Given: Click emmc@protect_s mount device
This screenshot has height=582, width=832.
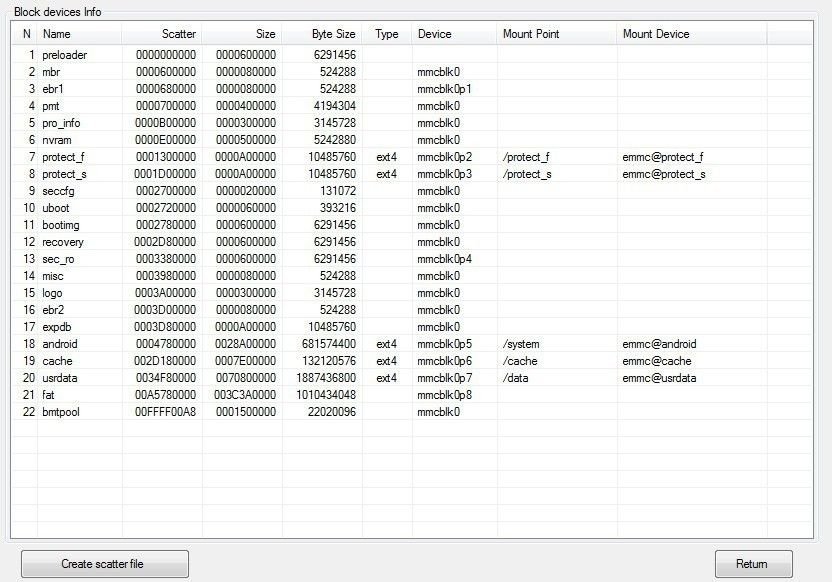Looking at the screenshot, I should (x=664, y=174).
